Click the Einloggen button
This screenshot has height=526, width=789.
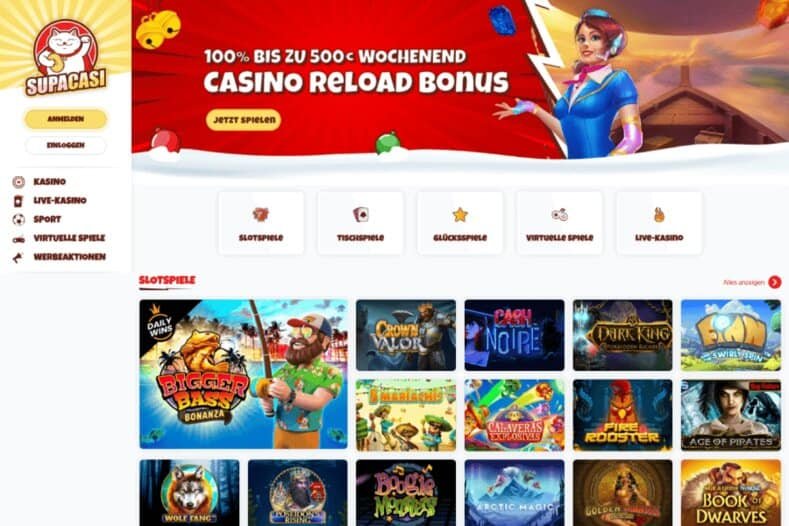point(66,145)
